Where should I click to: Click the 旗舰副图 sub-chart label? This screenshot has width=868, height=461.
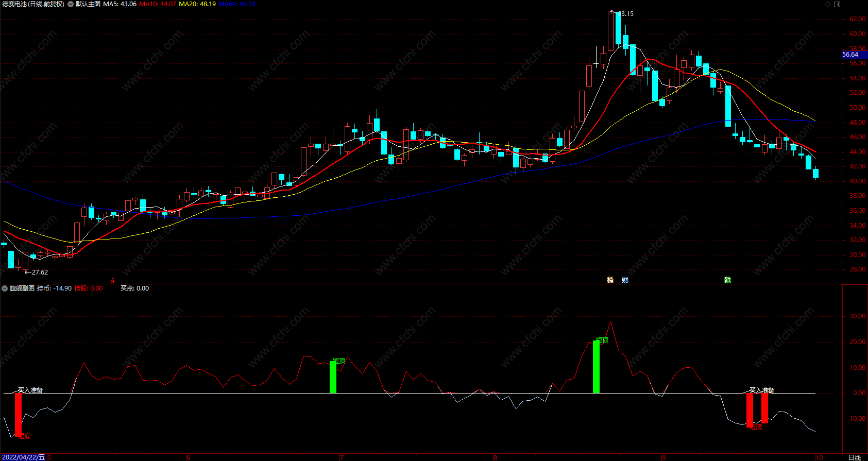click(22, 288)
